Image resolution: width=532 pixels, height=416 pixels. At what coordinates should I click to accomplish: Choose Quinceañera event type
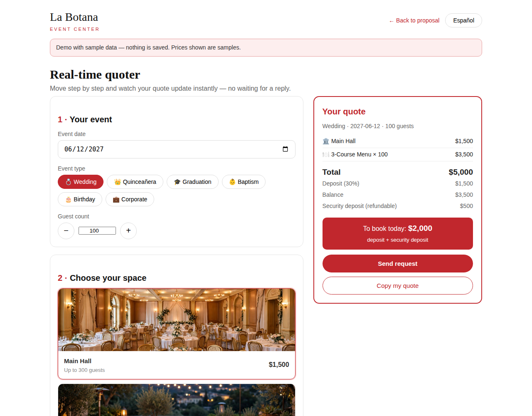pos(135,182)
